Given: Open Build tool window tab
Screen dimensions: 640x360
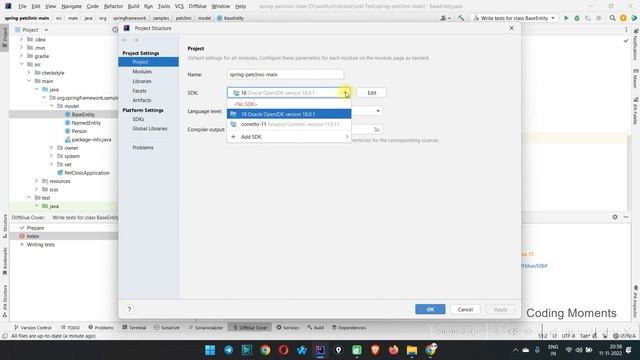Looking at the screenshot, I should (316, 328).
